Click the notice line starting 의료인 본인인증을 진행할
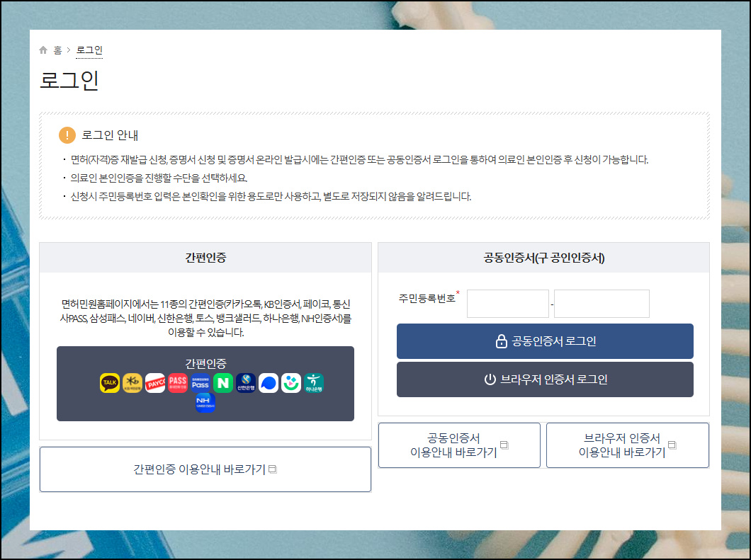 [159, 178]
